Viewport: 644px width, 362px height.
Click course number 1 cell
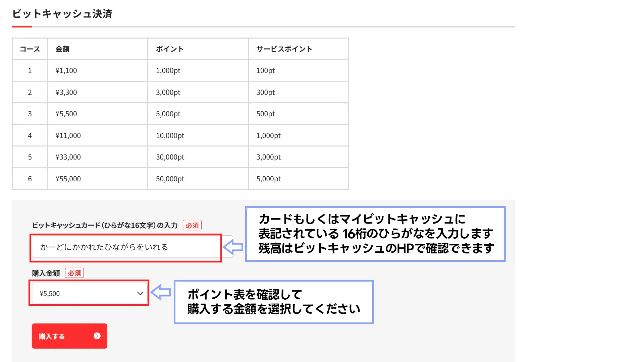pyautogui.click(x=30, y=70)
